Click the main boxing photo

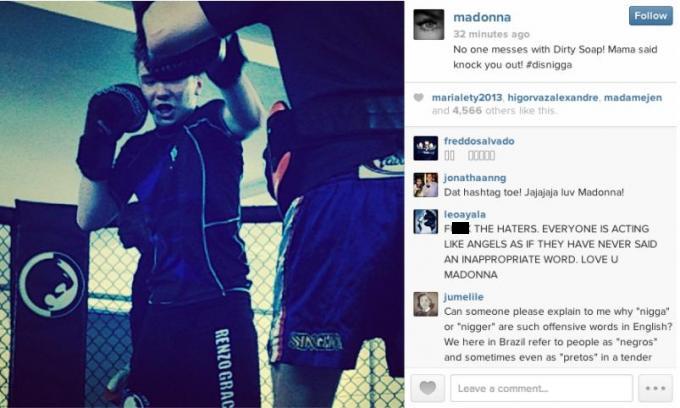(202, 204)
